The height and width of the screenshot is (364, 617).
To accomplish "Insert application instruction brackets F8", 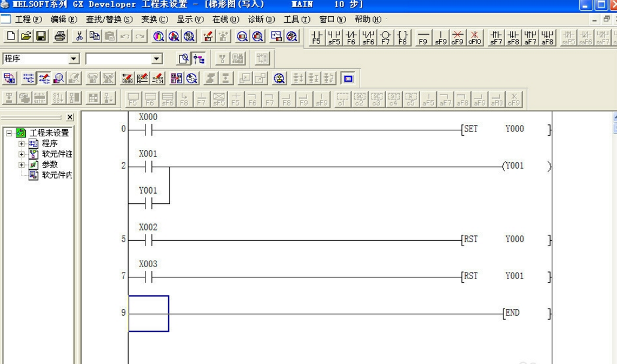I will click(403, 37).
